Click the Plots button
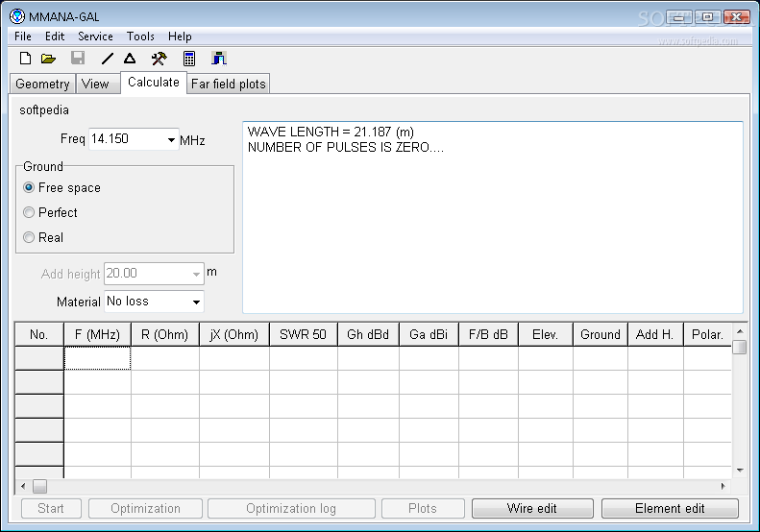The width and height of the screenshot is (760, 532). click(423, 508)
